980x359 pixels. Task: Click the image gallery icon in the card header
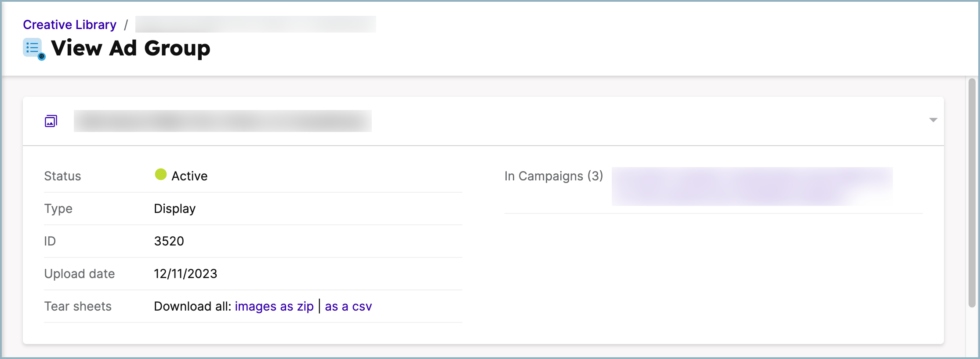(x=51, y=121)
